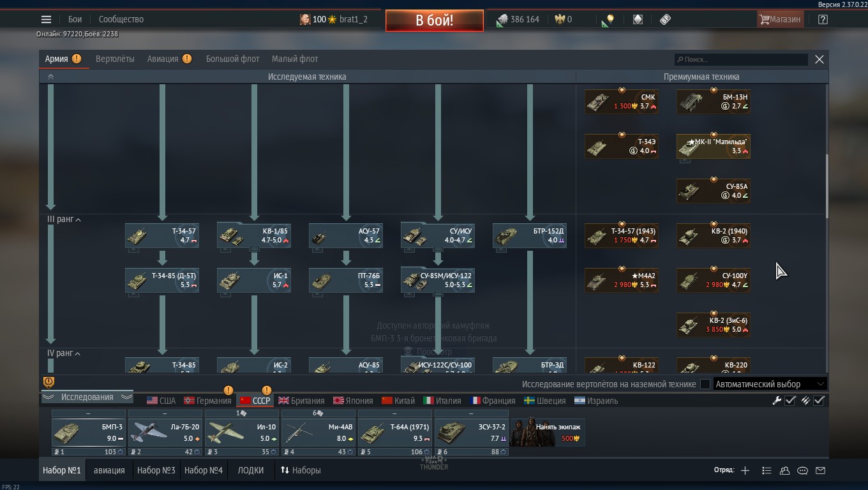
Task: Toggle helicopter research on ground vehicles checkbox
Action: tap(705, 384)
